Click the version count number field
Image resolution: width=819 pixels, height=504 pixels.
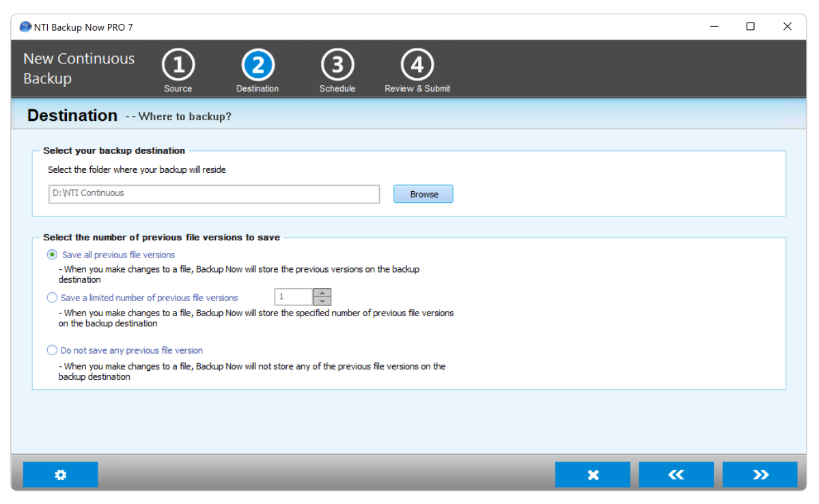[x=294, y=297]
